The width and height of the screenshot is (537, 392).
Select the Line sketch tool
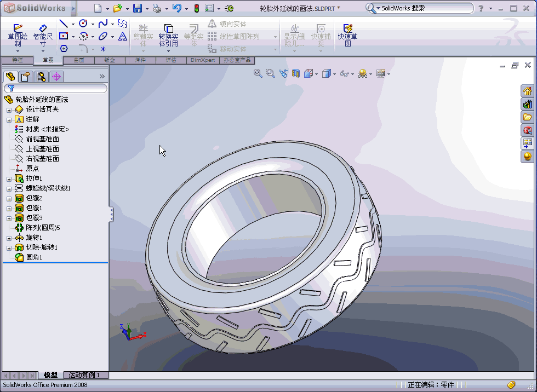64,23
